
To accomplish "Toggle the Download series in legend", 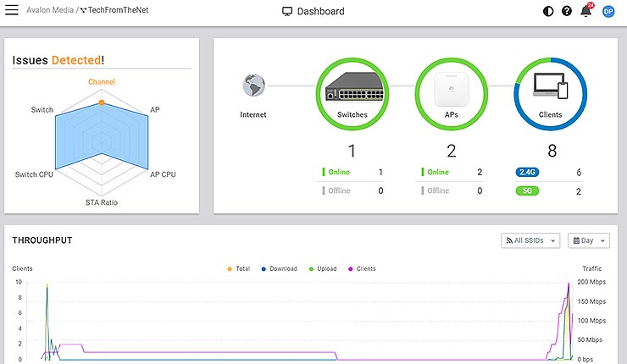I will click(x=280, y=268).
